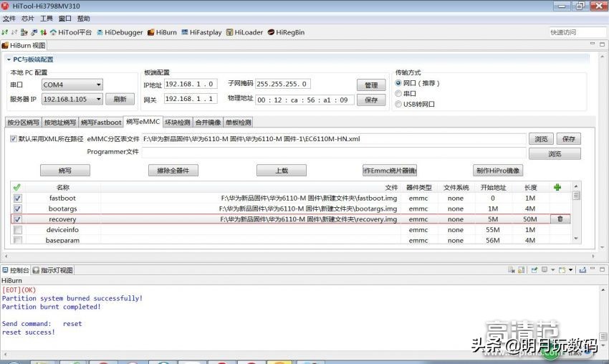Click the red-green transfer arrows toolbar icon
The width and height of the screenshot is (609, 364).
(x=44, y=32)
